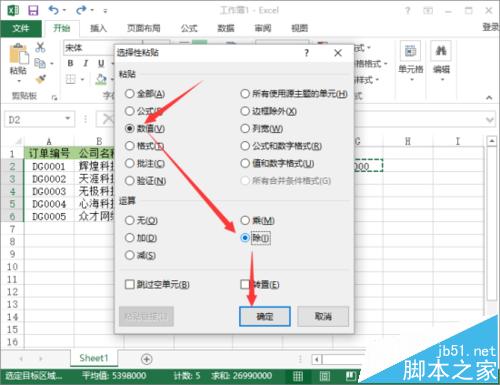Click the Redo arrow icon
500x385 pixels.
tap(81, 10)
